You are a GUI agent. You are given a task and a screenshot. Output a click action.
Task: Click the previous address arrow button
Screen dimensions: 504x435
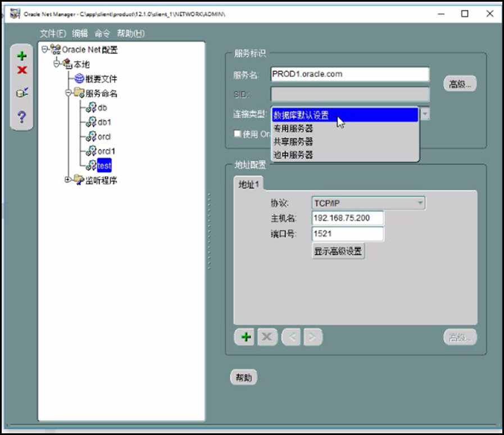click(x=292, y=337)
